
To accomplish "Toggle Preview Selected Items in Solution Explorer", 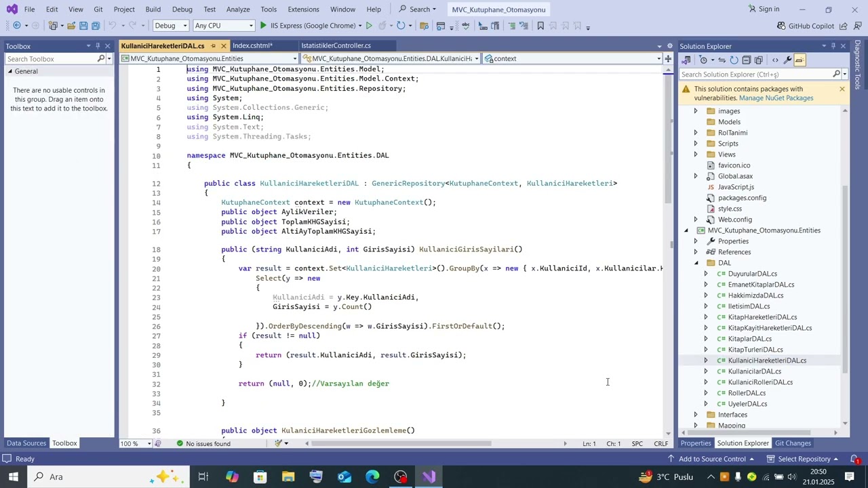I will coord(800,60).
